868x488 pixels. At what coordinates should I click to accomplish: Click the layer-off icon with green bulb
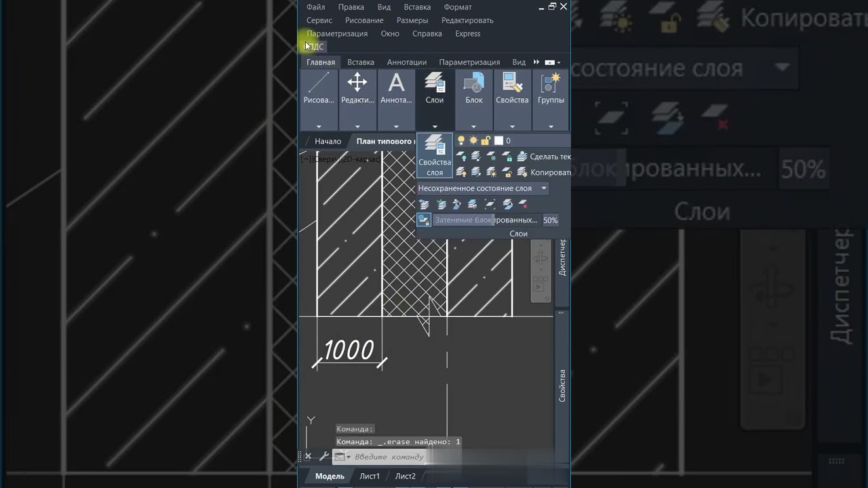pos(461,157)
